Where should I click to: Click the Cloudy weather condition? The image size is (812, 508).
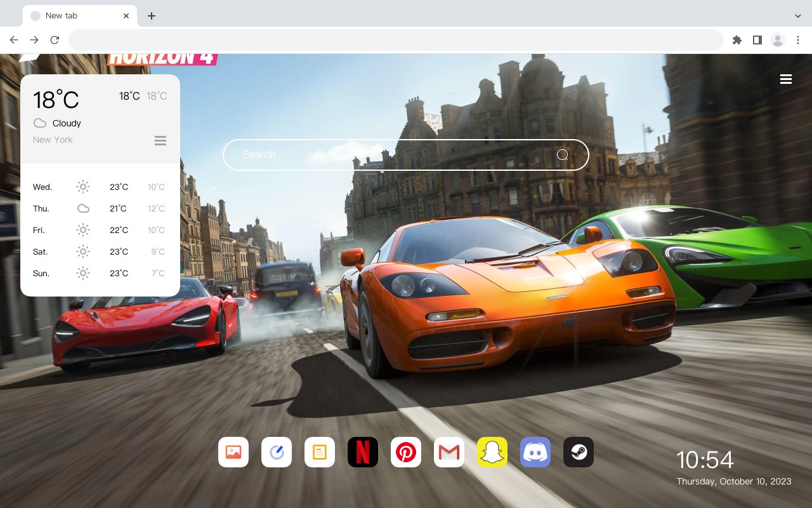[67, 123]
